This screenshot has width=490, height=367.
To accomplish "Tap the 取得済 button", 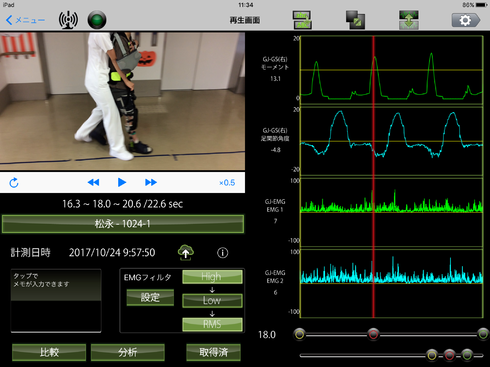I will tap(213, 352).
